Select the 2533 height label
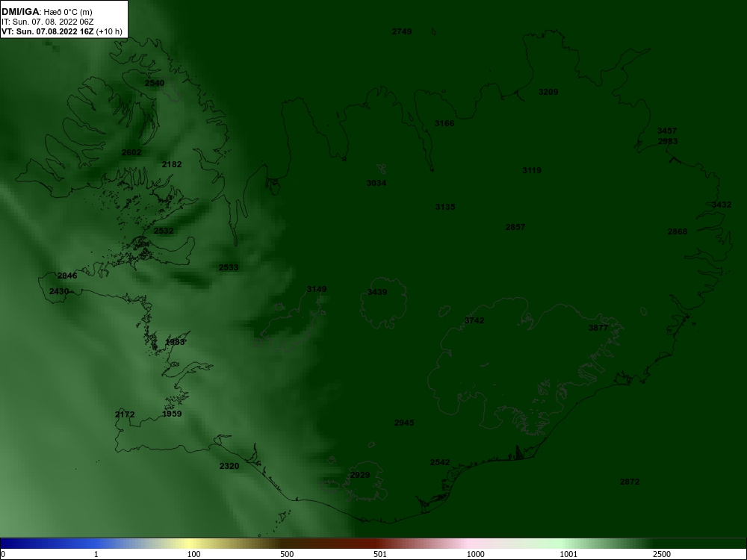Image resolution: width=747 pixels, height=560 pixels. 228,267
